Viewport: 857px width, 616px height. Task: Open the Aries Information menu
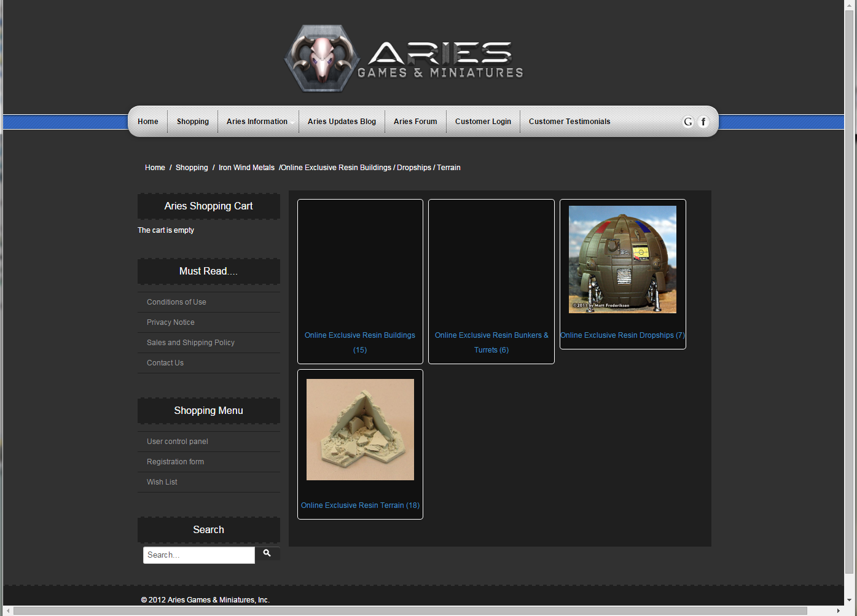click(257, 122)
